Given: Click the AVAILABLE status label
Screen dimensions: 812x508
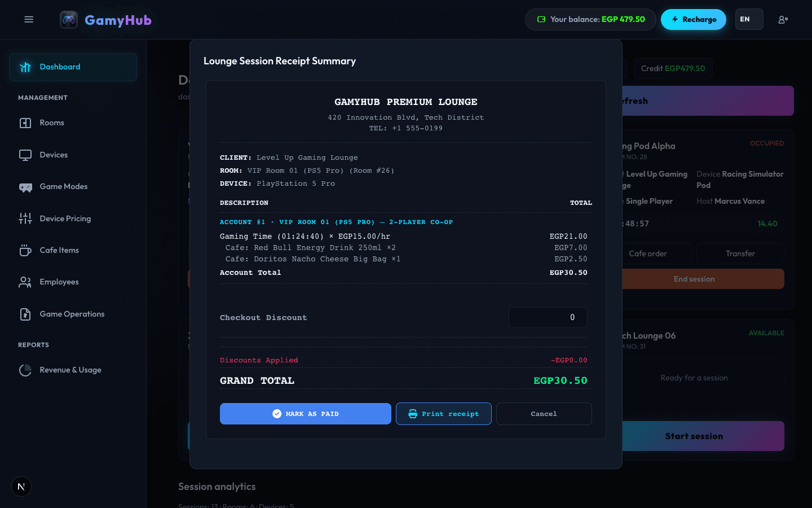Looking at the screenshot, I should 766,333.
